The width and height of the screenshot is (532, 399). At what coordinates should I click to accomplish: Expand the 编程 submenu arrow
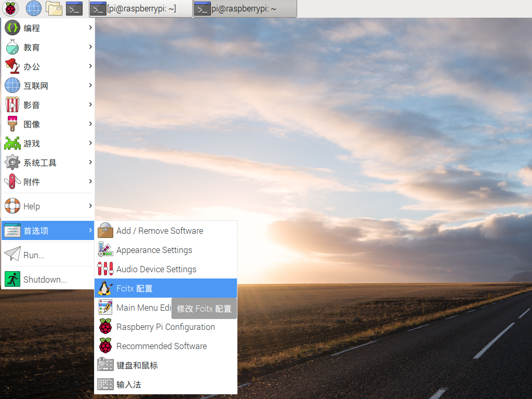pyautogui.click(x=90, y=28)
